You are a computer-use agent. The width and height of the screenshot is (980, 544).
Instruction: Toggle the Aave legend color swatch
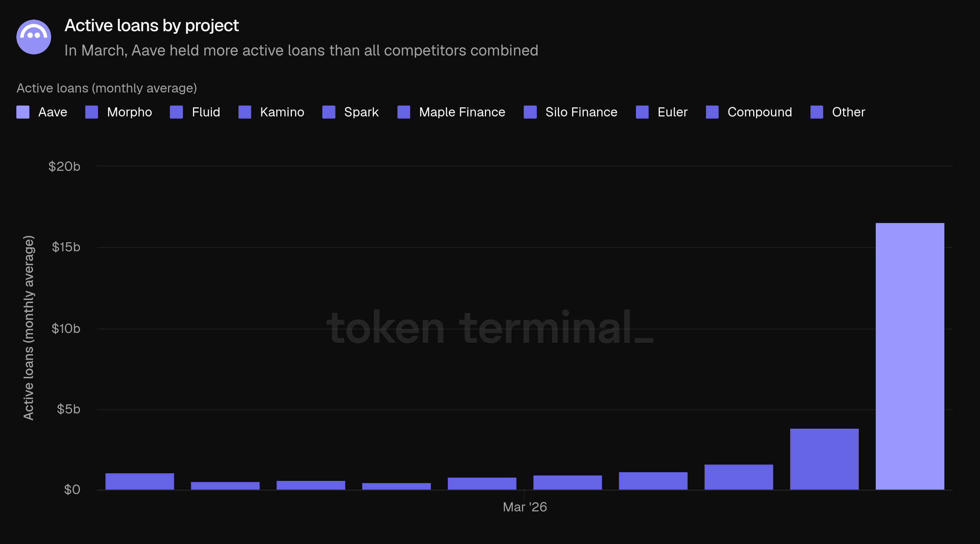23,112
